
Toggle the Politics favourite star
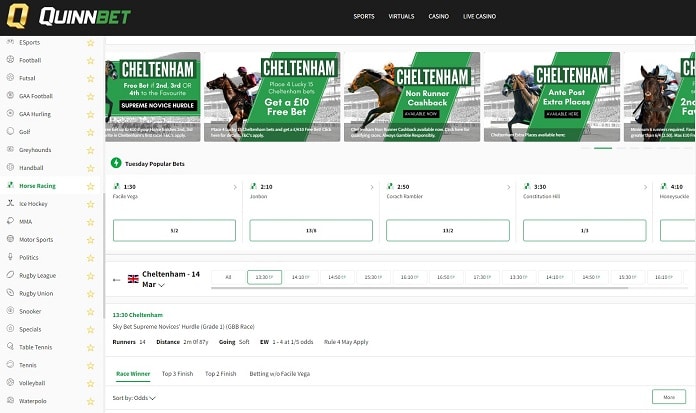[91, 258]
